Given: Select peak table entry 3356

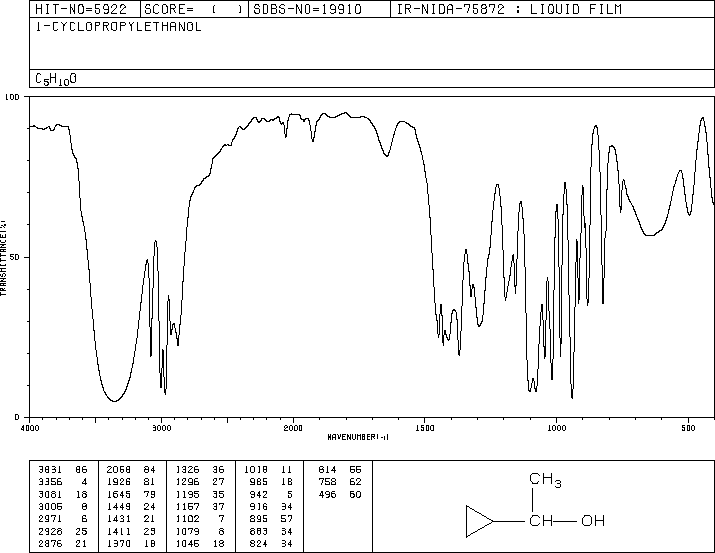Looking at the screenshot, I should pyautogui.click(x=63, y=482).
